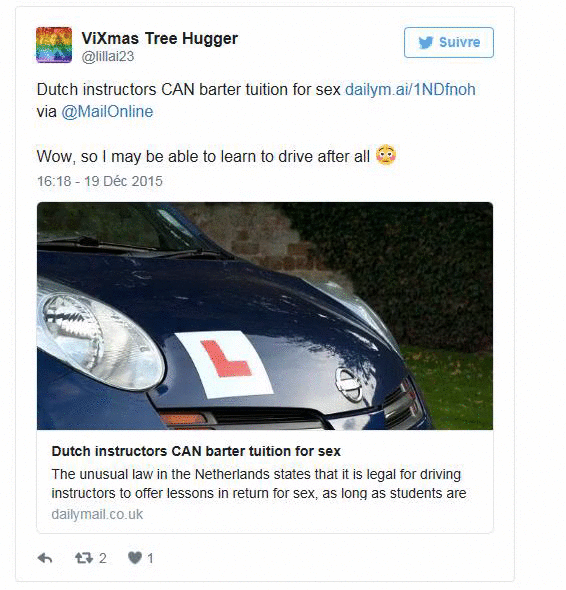Click the rainbow profile avatar
This screenshot has width=566, height=590.
click(x=54, y=45)
